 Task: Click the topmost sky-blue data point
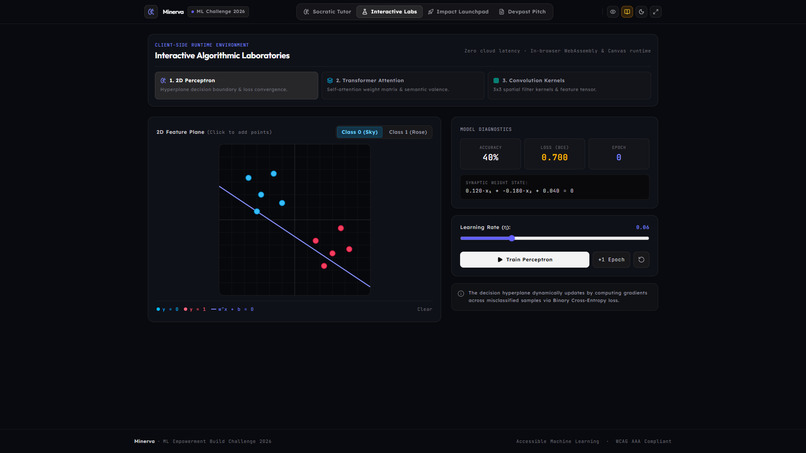[x=273, y=174]
